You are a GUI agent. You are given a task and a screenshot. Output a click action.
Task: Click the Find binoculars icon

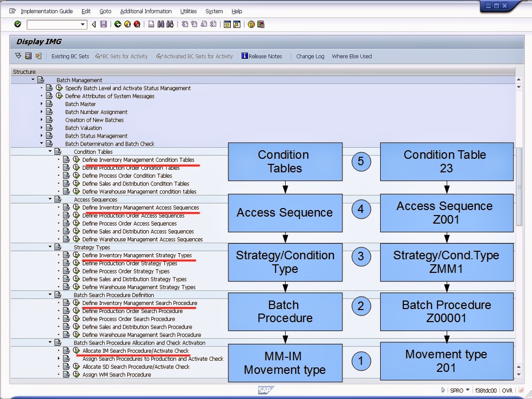click(x=161, y=25)
